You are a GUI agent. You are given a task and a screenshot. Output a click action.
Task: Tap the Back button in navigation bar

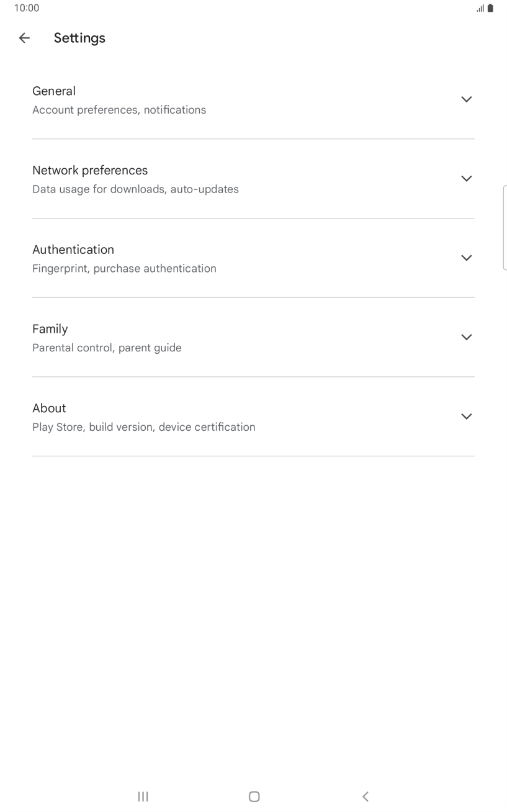point(366,796)
